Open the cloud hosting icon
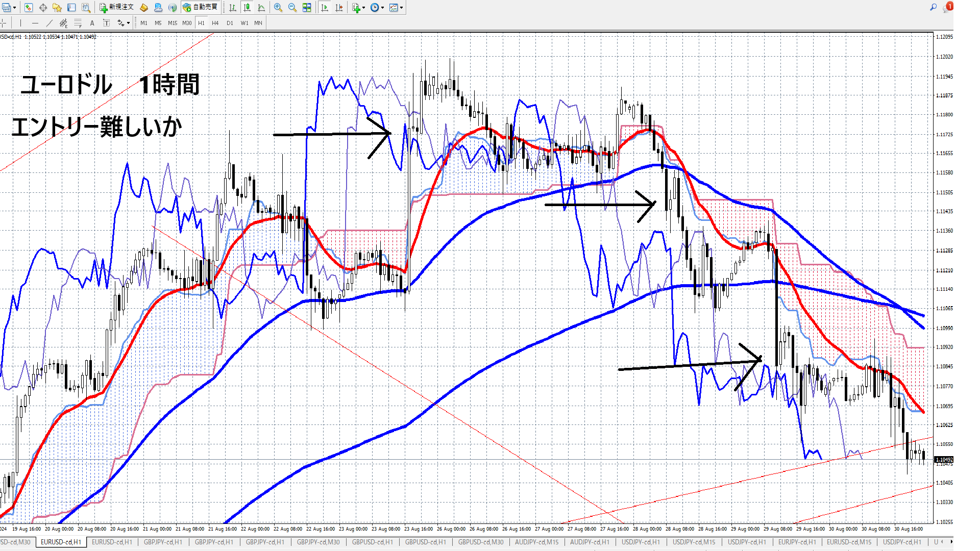 [158, 8]
